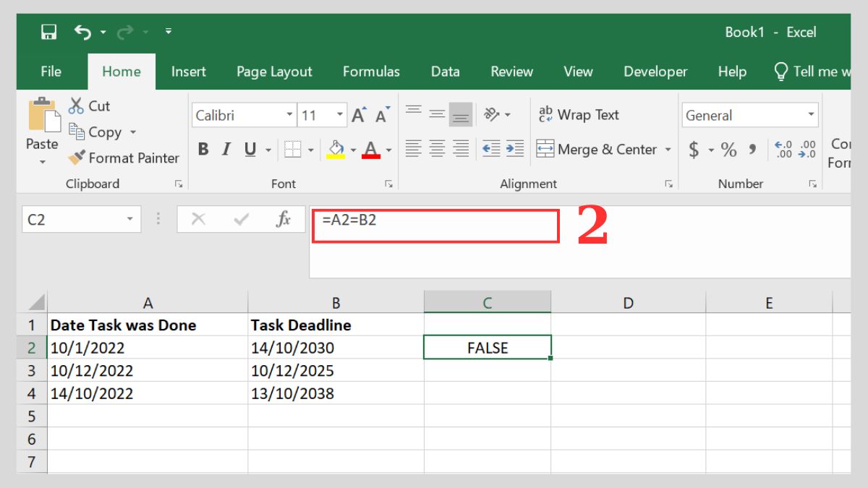Screen dimensions: 868x488
Task: Toggle italic formatting
Action: pyautogui.click(x=226, y=150)
